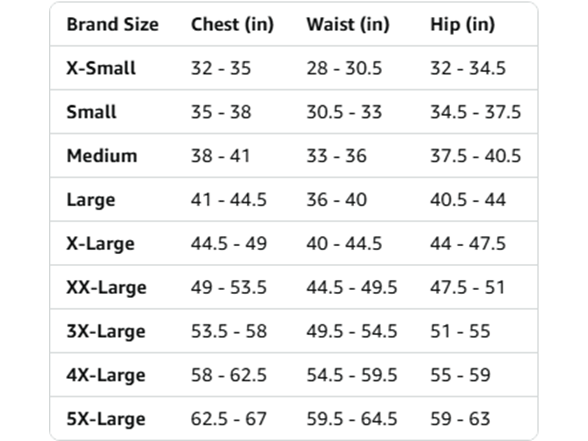Click the Brand Size column header
The width and height of the screenshot is (588, 441).
112,25
